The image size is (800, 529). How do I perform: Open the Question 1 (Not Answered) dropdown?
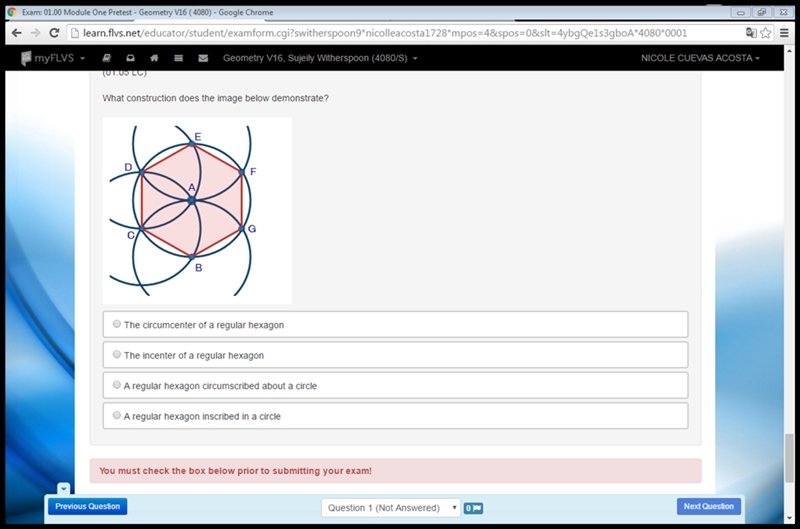pyautogui.click(x=391, y=508)
